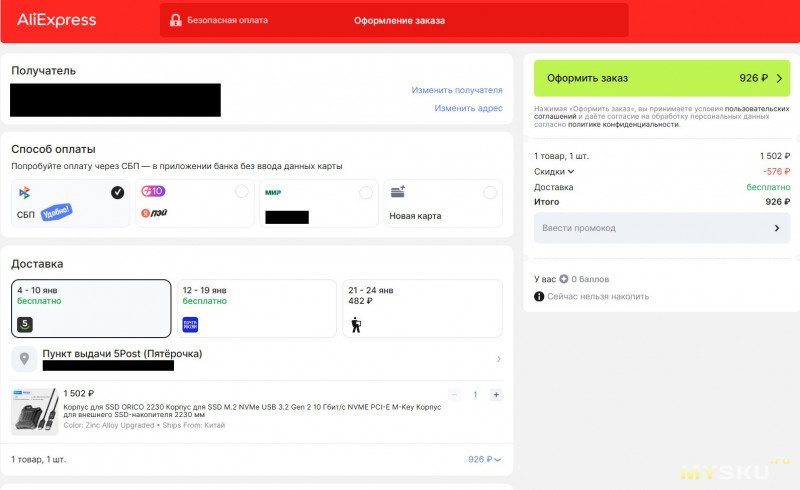
Task: Expand the 926 ₽ order total dropdown
Action: pos(484,459)
